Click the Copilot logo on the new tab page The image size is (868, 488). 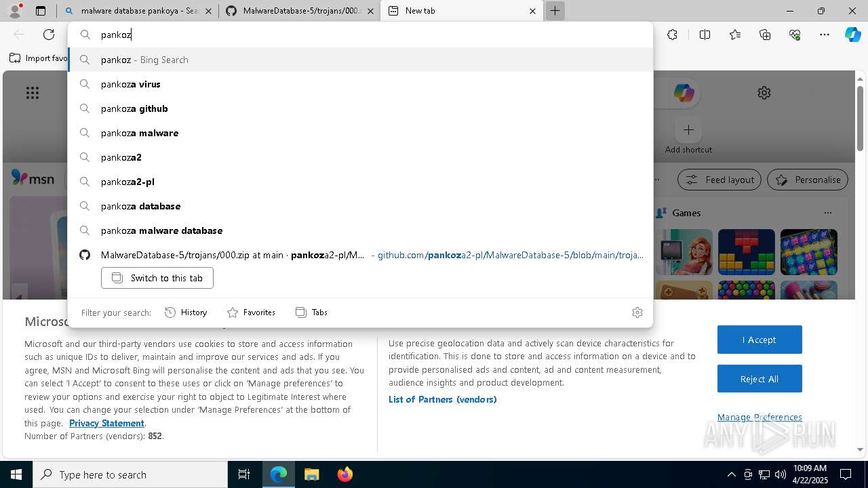684,93
